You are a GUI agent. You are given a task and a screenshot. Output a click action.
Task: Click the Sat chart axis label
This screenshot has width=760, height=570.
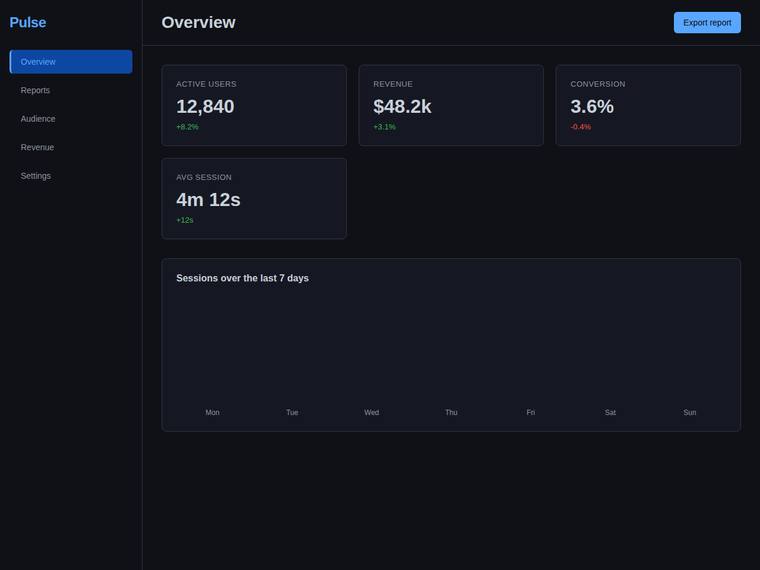pos(610,412)
